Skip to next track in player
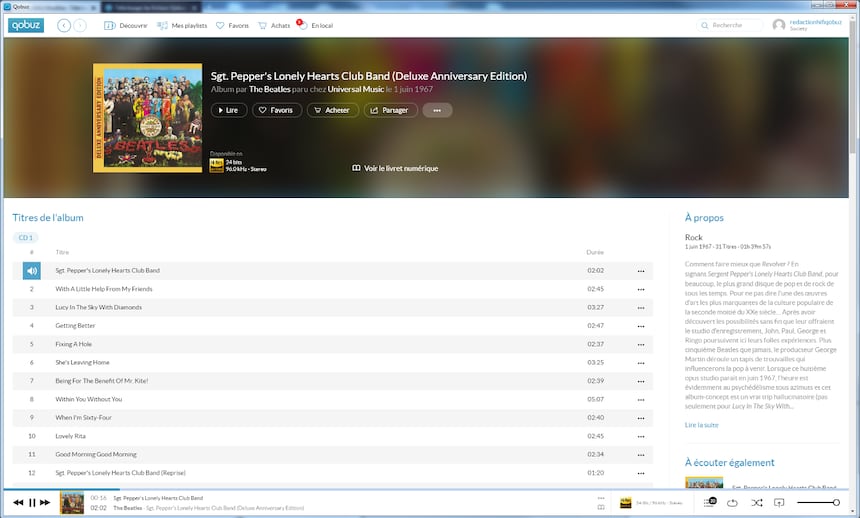 pos(45,502)
